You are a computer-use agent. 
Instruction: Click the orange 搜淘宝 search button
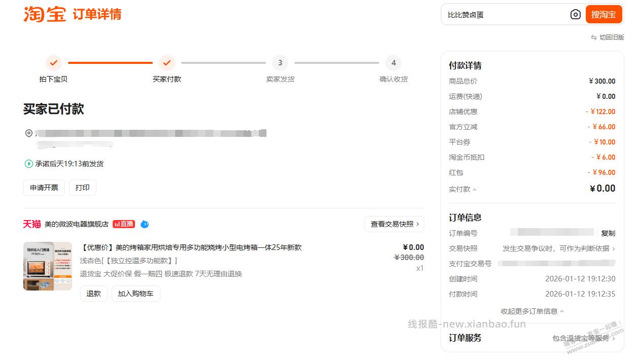[x=603, y=14]
